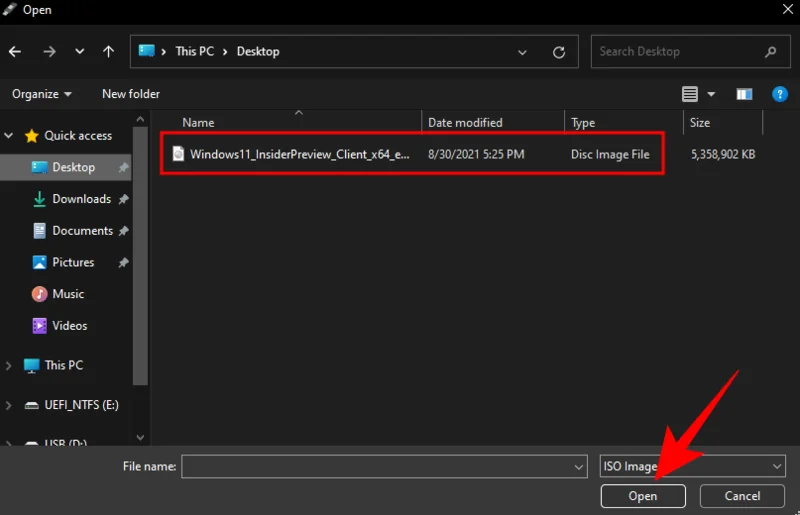This screenshot has width=800, height=515.
Task: Create a New folder
Action: pyautogui.click(x=131, y=94)
